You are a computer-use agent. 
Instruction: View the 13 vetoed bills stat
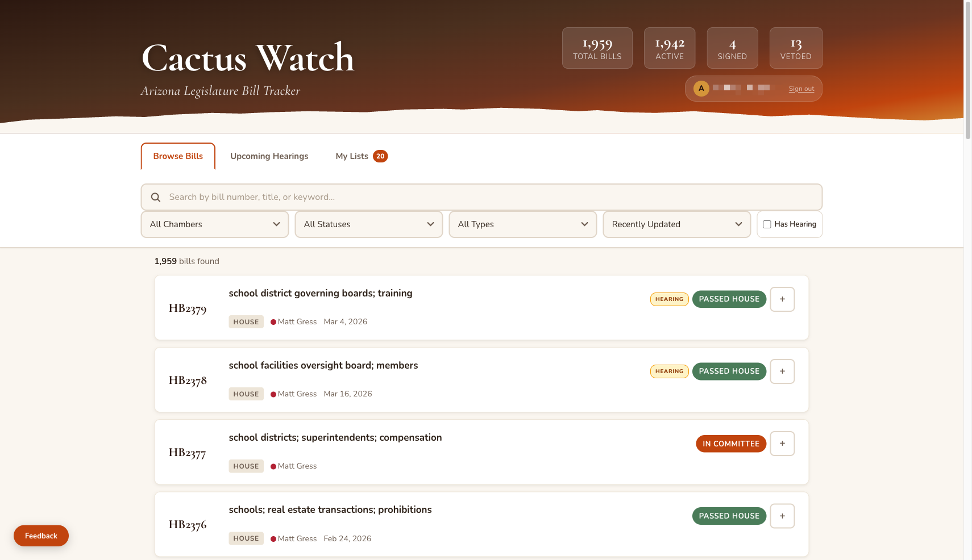(796, 48)
